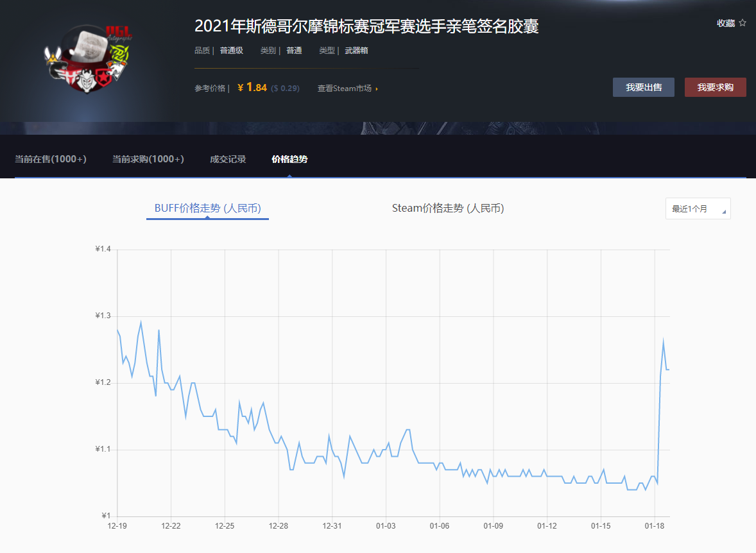756x553 pixels.
Task: Click the 我要出售 sell button
Action: (x=643, y=87)
